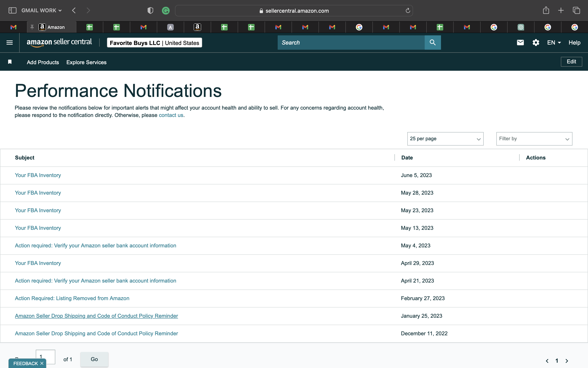Click the sellercentral.amazon.com address bar
588x368 pixels.
(294, 10)
